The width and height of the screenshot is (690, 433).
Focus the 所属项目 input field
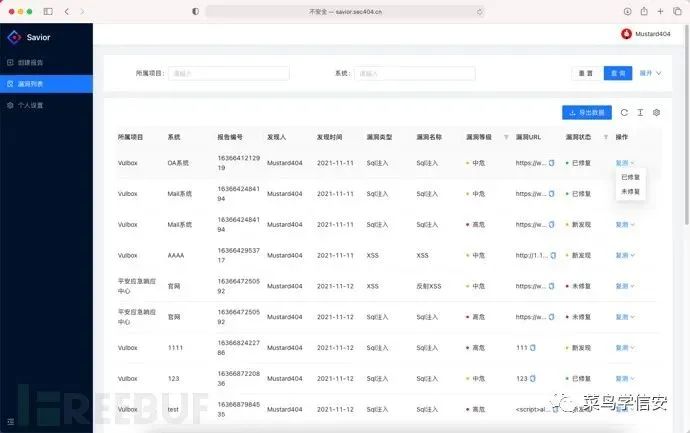pos(229,73)
